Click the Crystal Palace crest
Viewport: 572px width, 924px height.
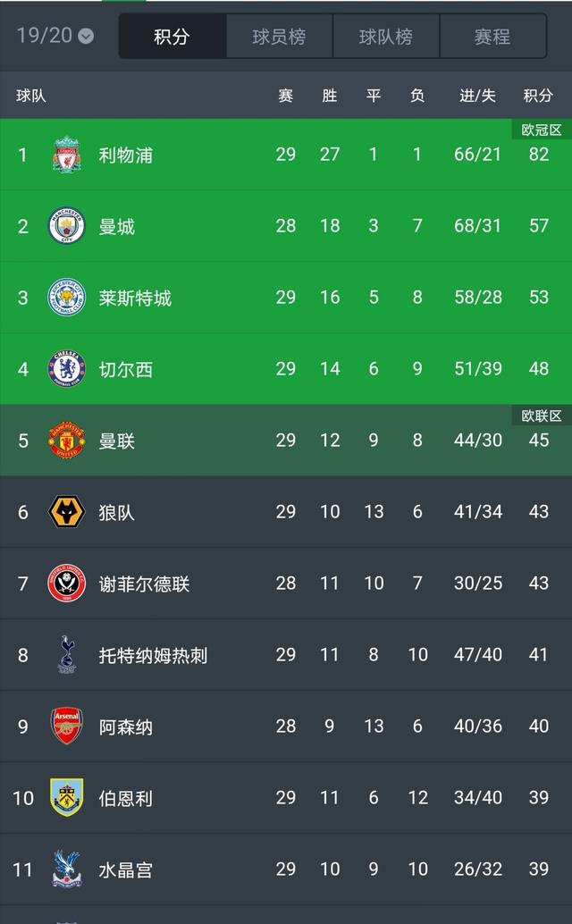click(x=66, y=869)
